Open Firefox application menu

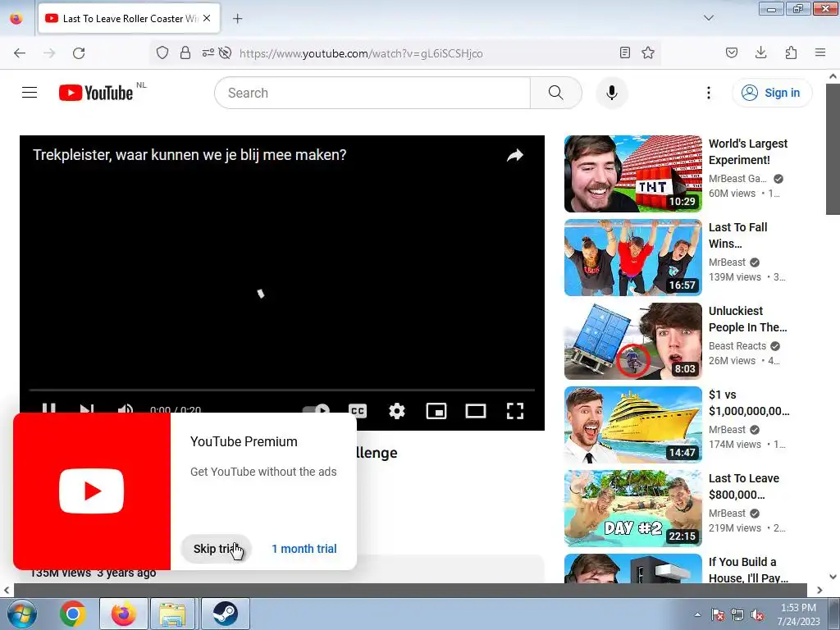click(820, 52)
